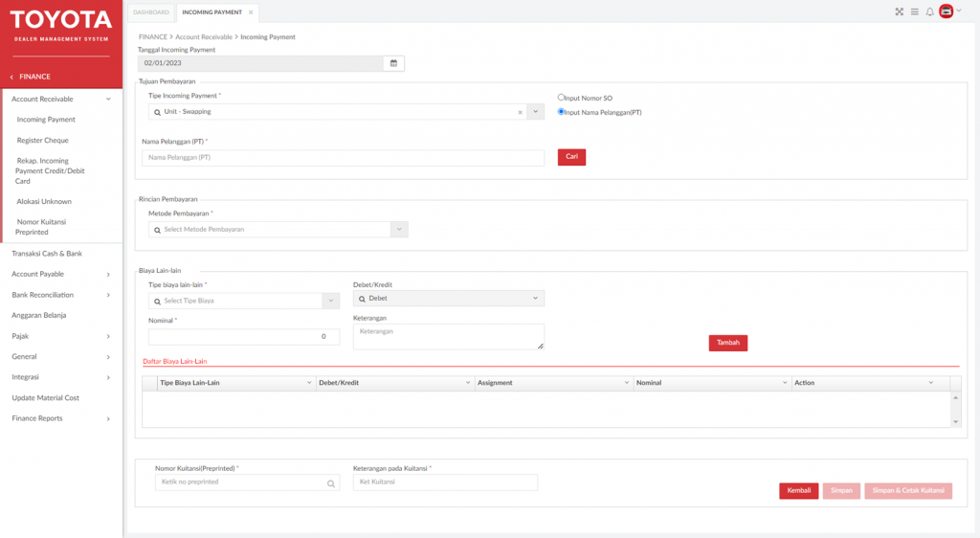Click the Cari button
The height and width of the screenshot is (538, 980).
click(x=572, y=157)
